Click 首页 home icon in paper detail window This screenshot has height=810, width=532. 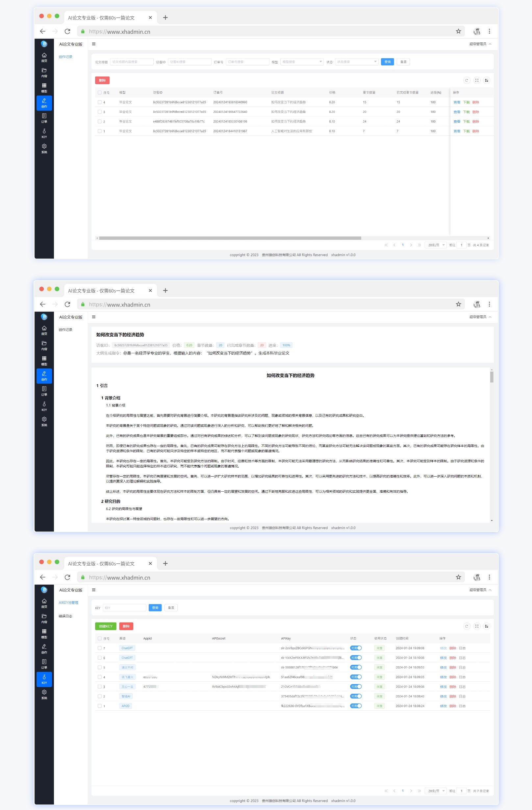44,330
